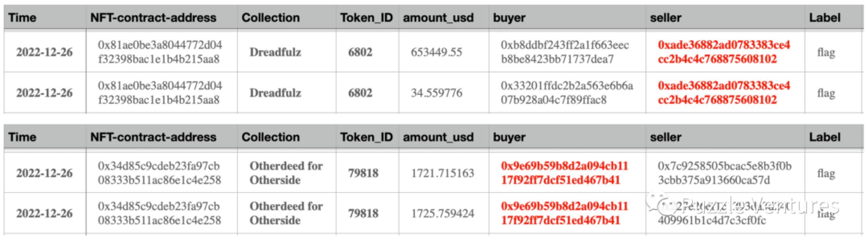The height and width of the screenshot is (242, 868).
Task: Click the 1721.715163 amount value
Action: [442, 173]
